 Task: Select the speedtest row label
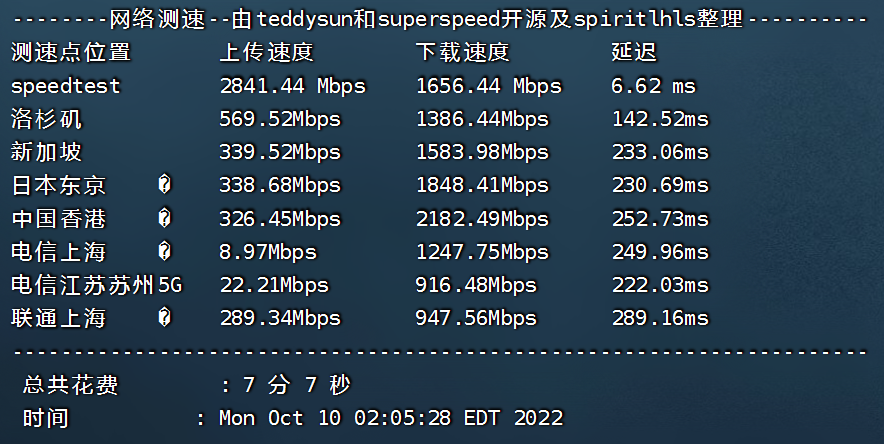click(x=65, y=86)
